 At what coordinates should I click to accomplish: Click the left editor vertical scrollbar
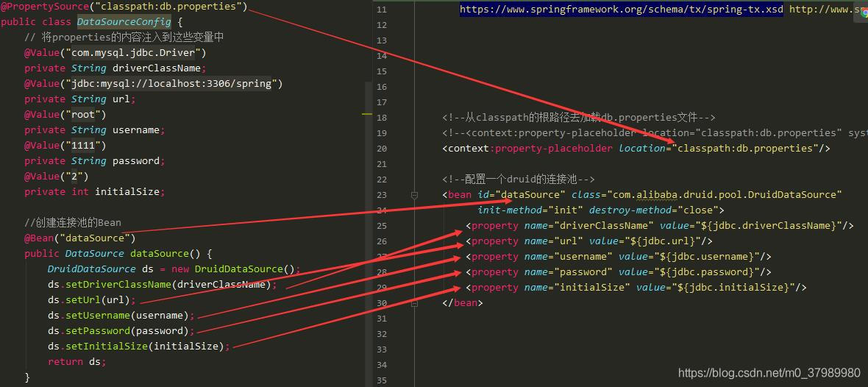click(369, 235)
